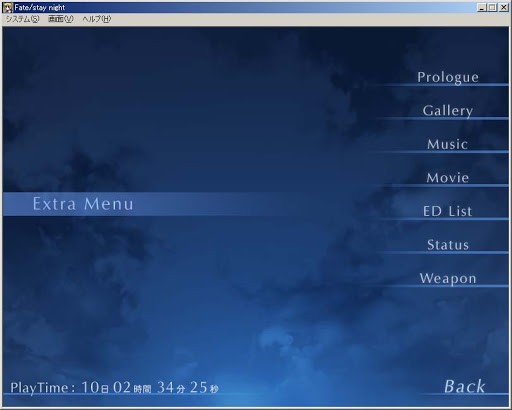Open the Prologue entry
Image resolution: width=512 pixels, height=410 pixels.
pos(448,77)
